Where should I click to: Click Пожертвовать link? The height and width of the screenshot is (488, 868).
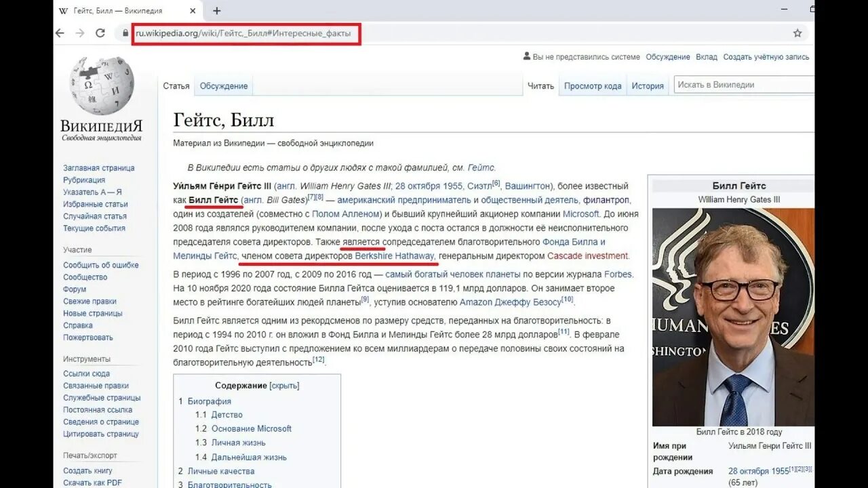(88, 338)
